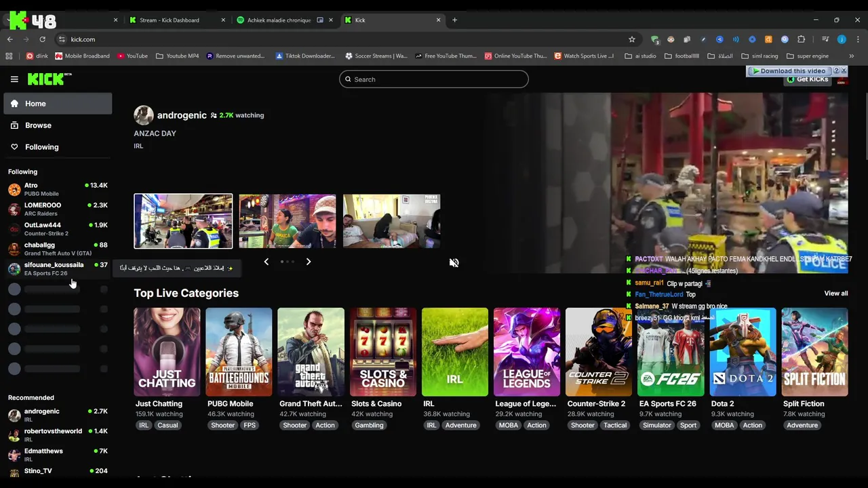
Task: Select first featured stream thumbnail with police
Action: coord(183,221)
